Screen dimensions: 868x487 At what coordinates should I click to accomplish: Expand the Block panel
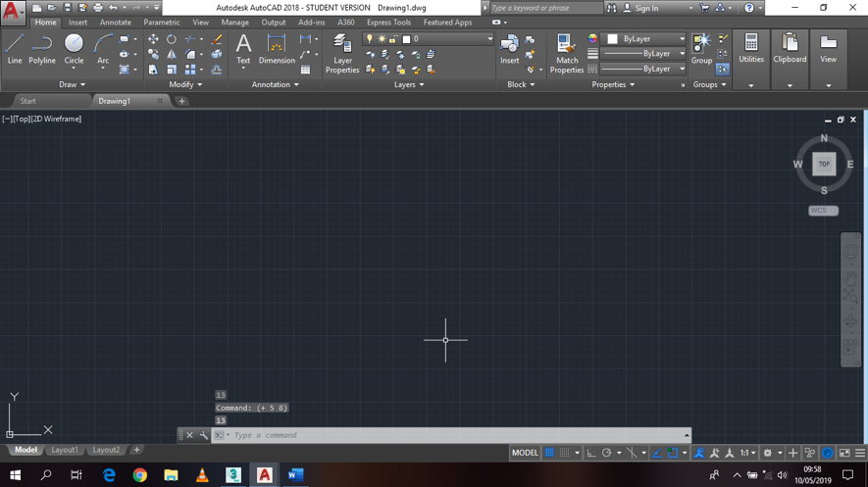[x=521, y=84]
